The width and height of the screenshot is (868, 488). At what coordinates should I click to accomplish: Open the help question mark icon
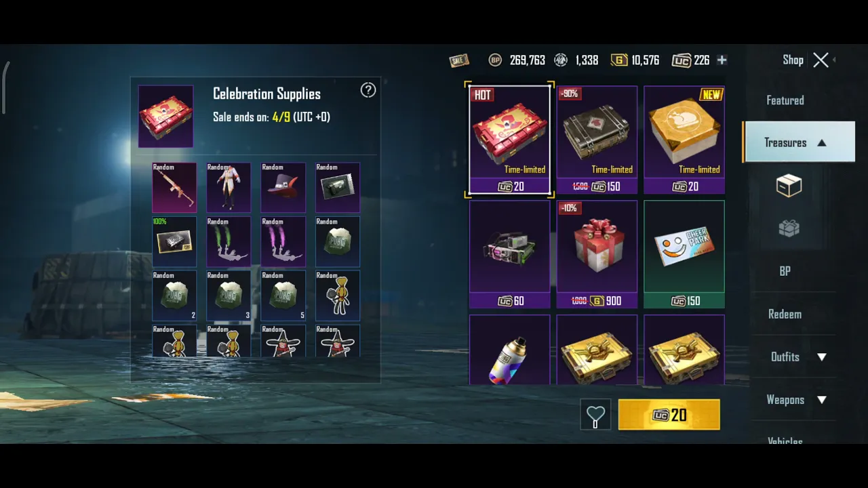pos(368,90)
